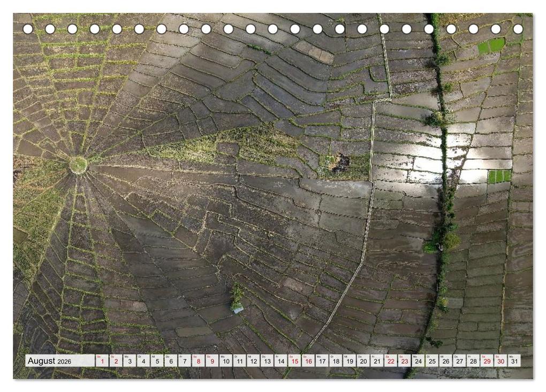Click the small blue-roofed hut by the tree
This screenshot has height=392, width=546.
click(x=238, y=309)
